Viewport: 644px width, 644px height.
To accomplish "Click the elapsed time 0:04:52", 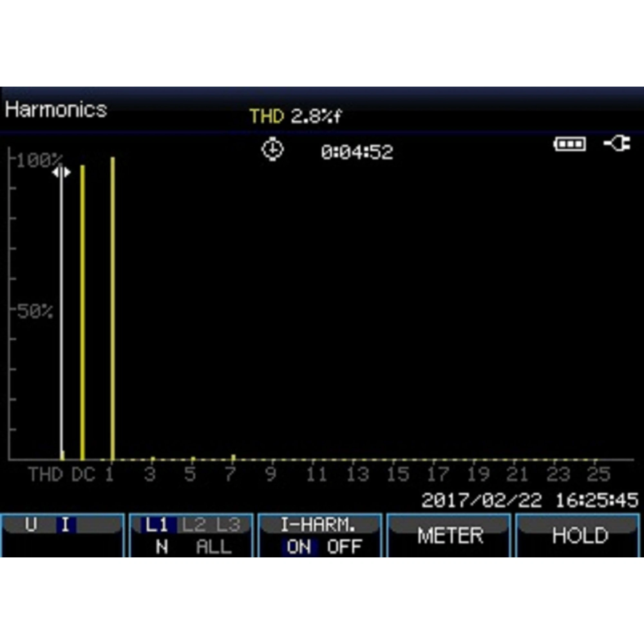I will point(357,152).
